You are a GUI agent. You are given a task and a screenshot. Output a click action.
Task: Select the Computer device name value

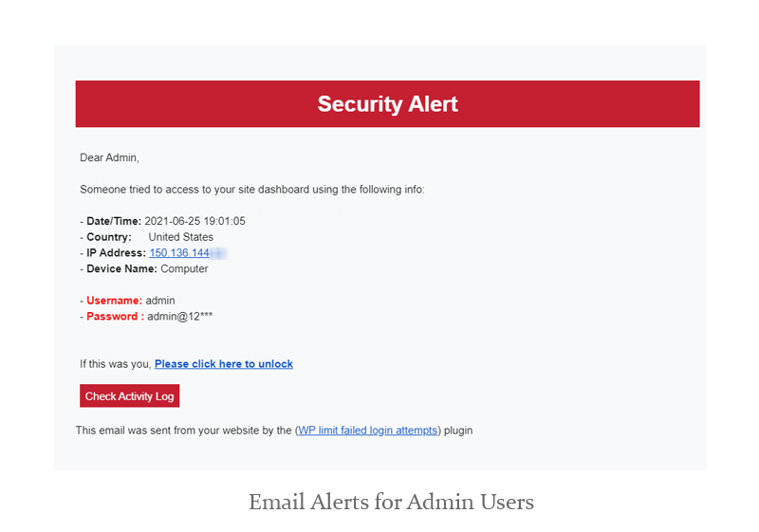click(x=184, y=269)
